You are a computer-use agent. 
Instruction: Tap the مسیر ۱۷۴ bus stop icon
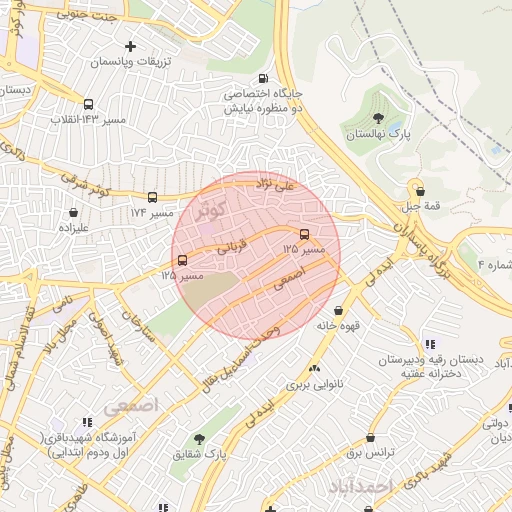[x=152, y=197]
